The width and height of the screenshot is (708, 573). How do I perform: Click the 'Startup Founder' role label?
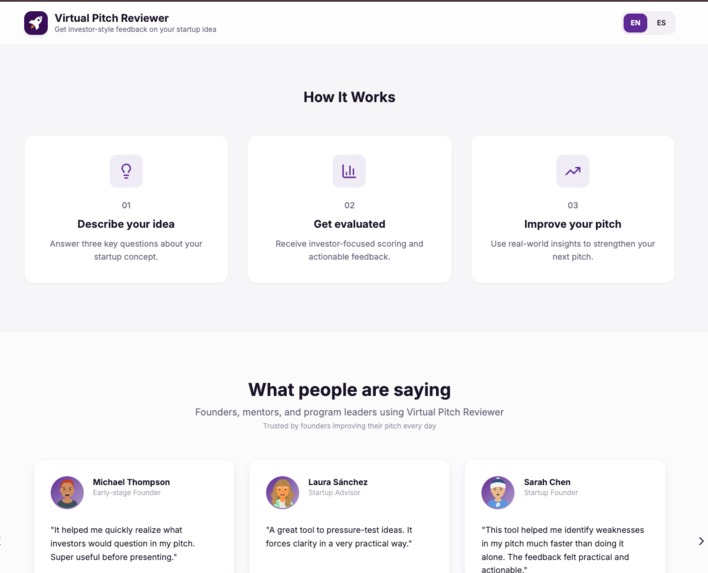[551, 493]
